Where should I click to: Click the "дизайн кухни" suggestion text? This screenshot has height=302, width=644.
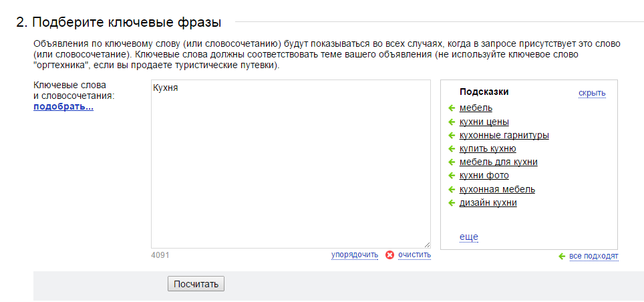click(x=488, y=203)
